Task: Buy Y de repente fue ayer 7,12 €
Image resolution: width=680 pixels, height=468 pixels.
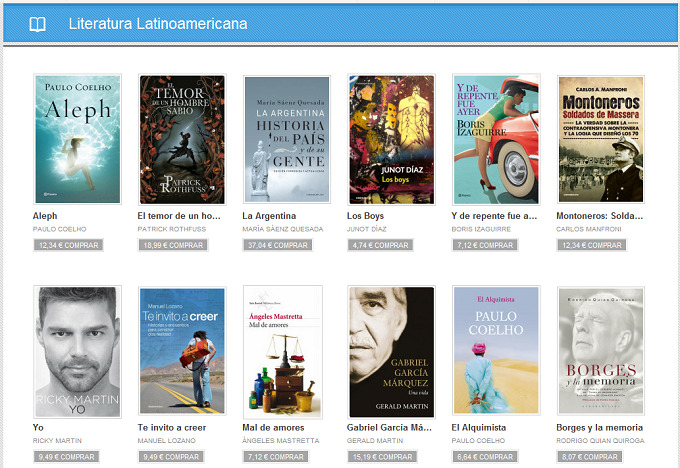Action: pyautogui.click(x=485, y=245)
